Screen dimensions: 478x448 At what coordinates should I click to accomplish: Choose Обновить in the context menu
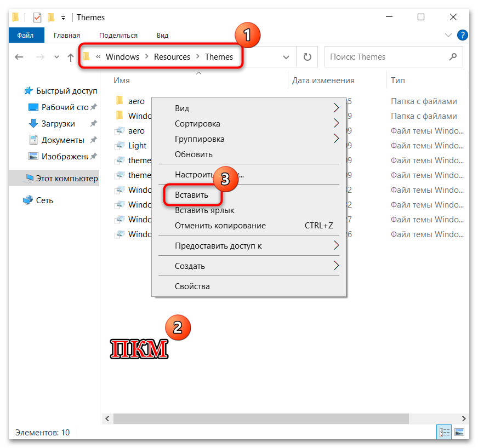(249, 154)
